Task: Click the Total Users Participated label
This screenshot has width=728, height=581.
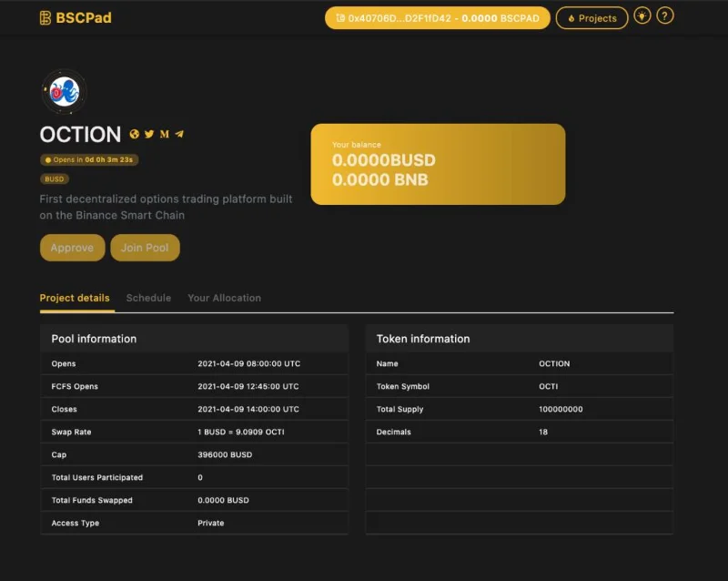Action: click(97, 477)
